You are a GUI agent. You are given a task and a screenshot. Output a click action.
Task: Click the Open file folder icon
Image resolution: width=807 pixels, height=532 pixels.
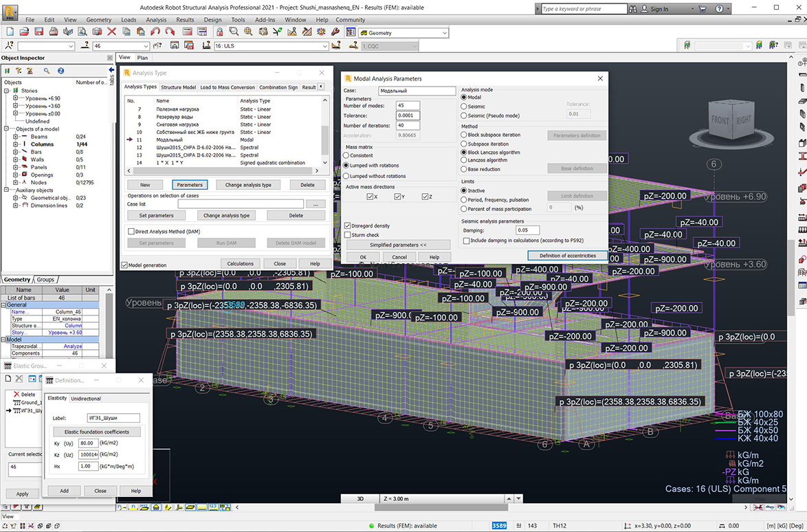pos(24,32)
